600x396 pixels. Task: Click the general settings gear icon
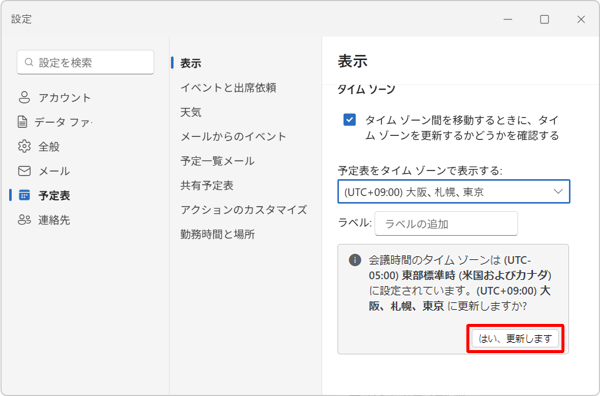[24, 146]
